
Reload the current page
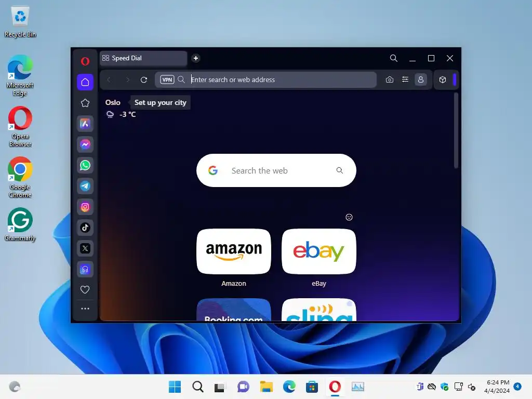click(x=144, y=79)
